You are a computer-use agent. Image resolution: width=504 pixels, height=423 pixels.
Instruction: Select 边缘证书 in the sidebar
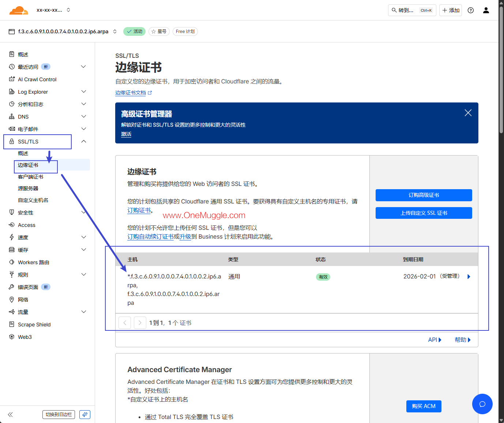(28, 165)
